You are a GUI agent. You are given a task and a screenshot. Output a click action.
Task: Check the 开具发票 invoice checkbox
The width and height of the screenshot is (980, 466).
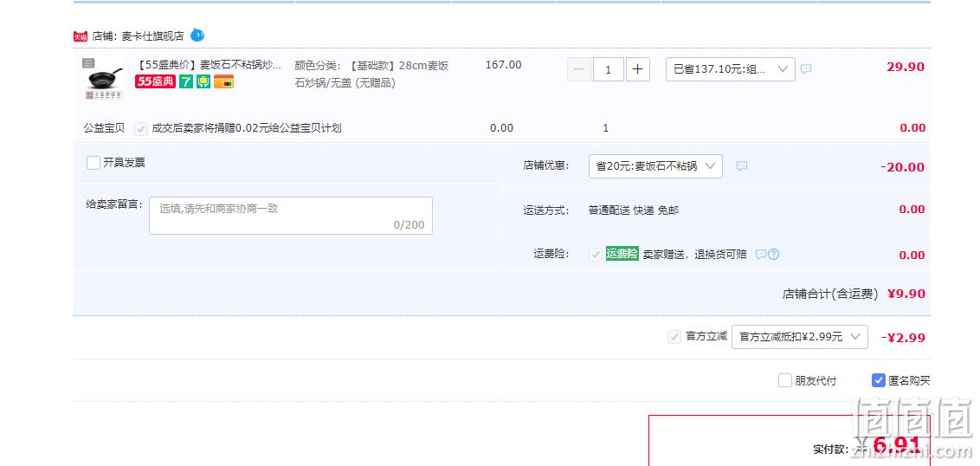93,163
